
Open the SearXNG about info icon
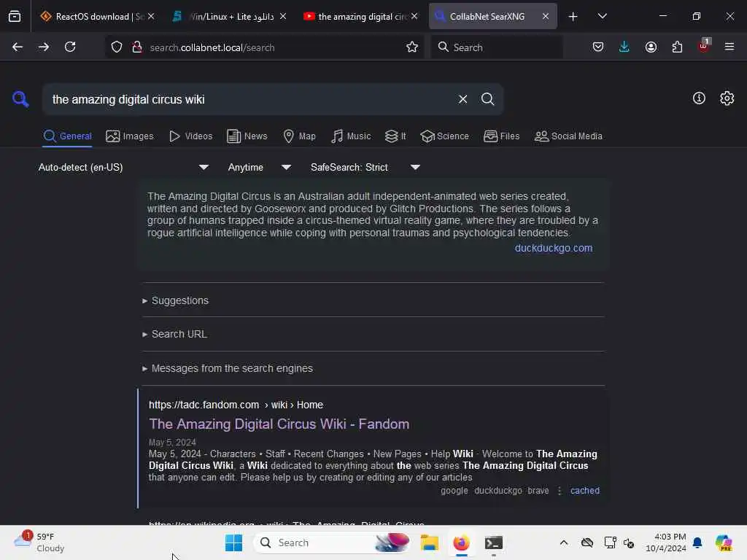pos(699,98)
